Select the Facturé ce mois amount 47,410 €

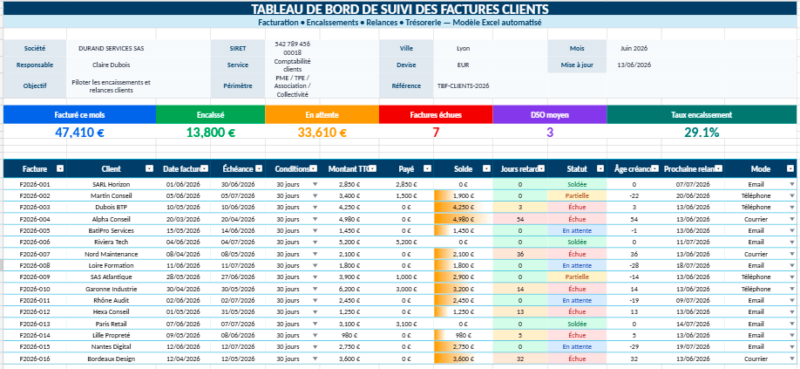coord(80,133)
